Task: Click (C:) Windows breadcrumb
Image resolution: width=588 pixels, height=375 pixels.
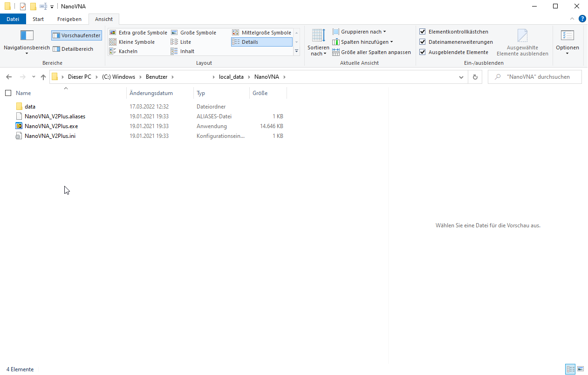Action: (x=118, y=77)
